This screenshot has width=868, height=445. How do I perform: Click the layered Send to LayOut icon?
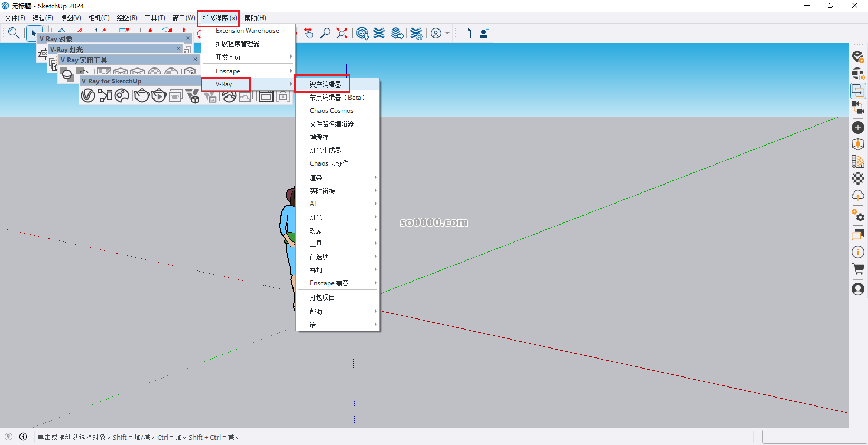pos(397,33)
